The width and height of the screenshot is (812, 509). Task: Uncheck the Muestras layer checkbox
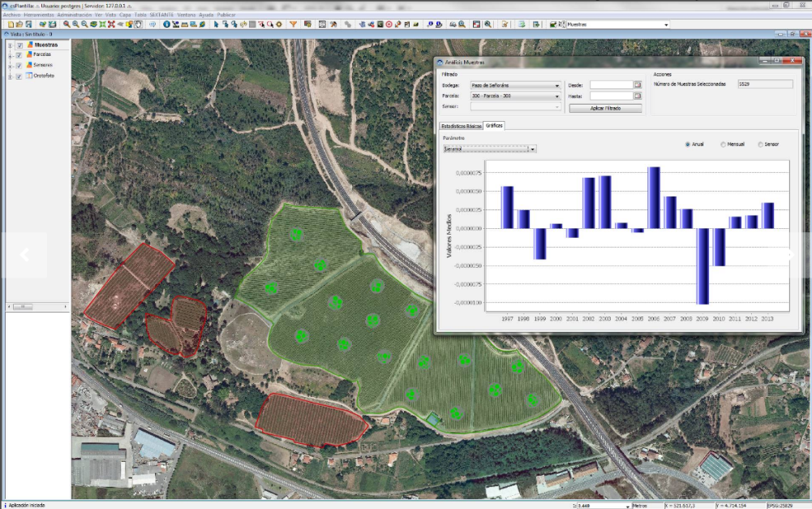click(x=19, y=45)
